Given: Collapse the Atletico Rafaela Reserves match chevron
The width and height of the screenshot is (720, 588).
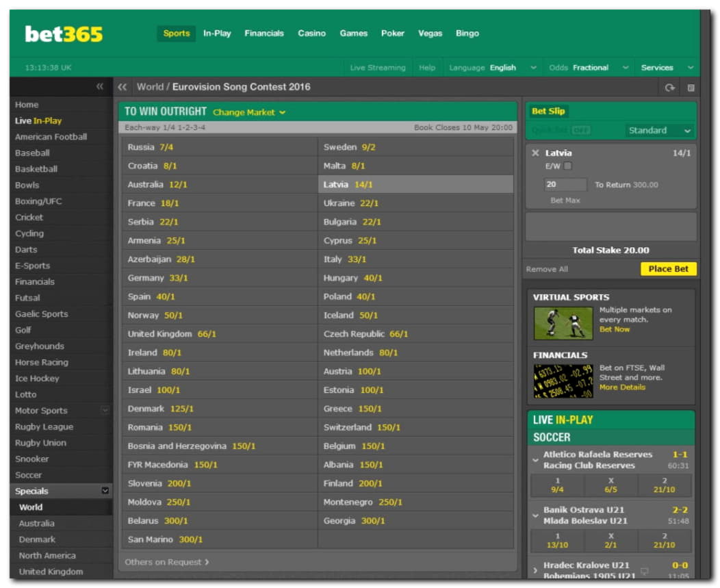Looking at the screenshot, I should pos(535,459).
